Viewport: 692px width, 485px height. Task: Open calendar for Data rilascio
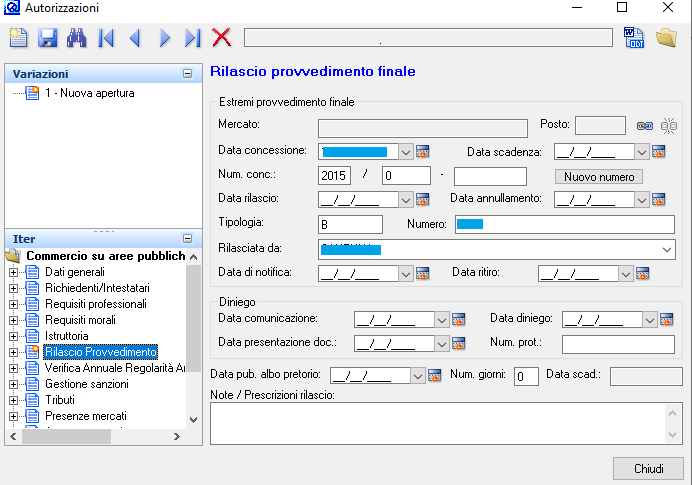422,199
